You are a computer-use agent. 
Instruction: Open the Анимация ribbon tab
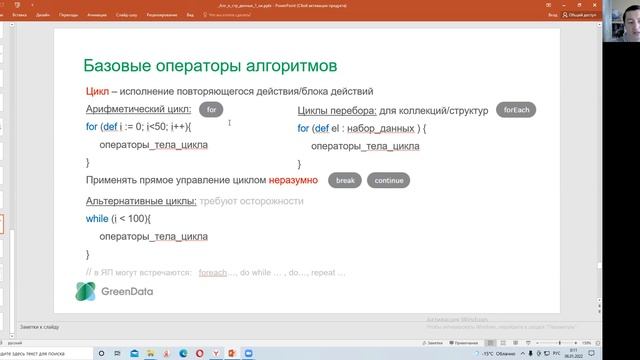97,15
